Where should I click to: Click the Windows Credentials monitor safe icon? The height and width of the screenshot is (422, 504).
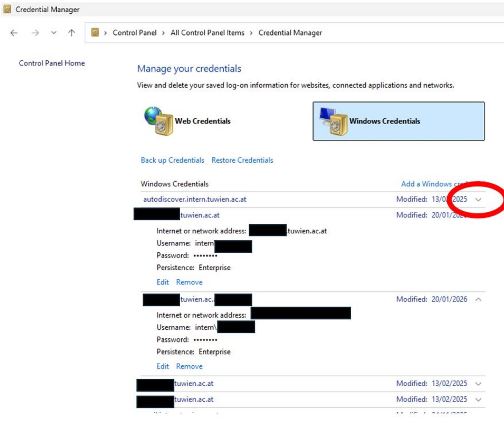(333, 121)
